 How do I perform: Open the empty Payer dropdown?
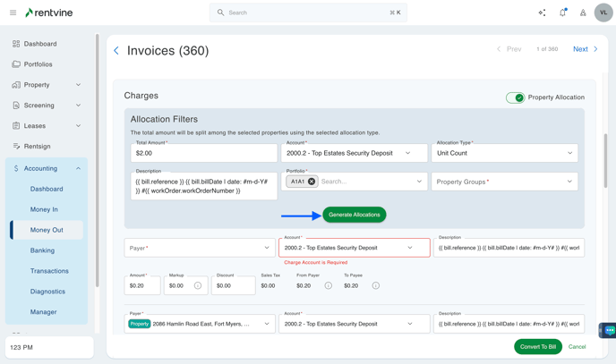[x=199, y=248]
